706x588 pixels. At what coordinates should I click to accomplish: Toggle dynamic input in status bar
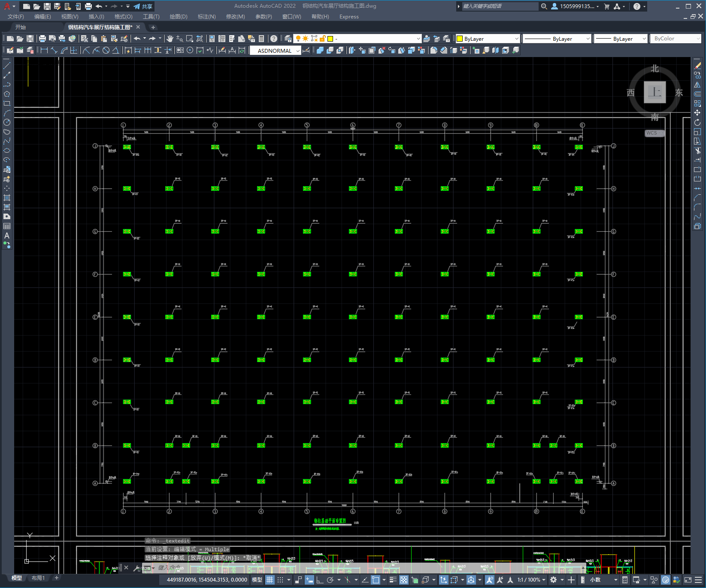tap(309, 580)
